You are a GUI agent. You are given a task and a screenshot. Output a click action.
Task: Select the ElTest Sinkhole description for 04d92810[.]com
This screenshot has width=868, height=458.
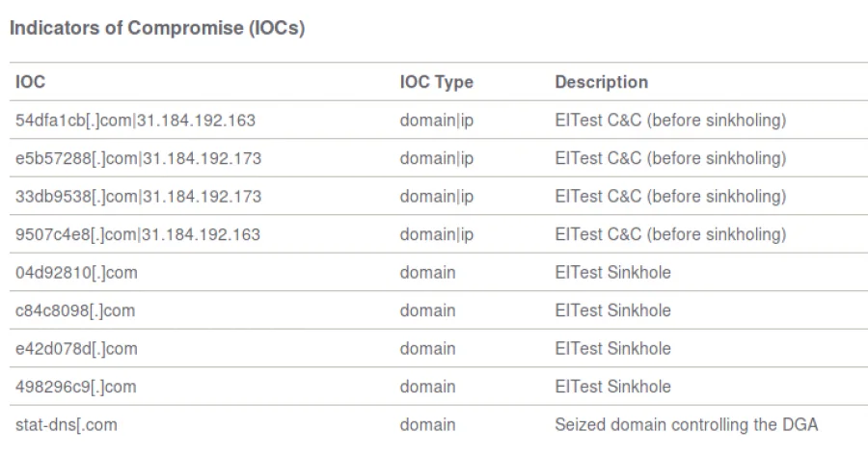(x=612, y=272)
